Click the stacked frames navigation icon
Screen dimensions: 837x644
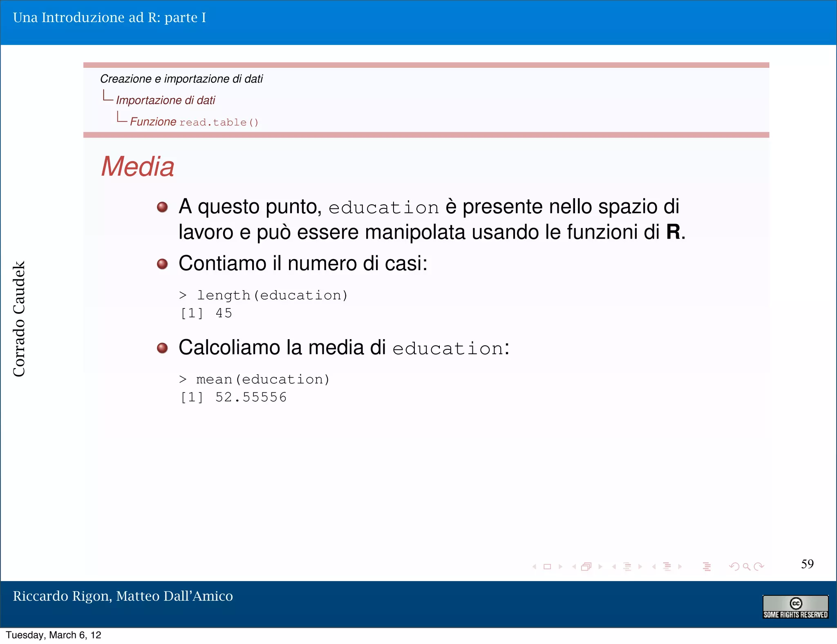(586, 566)
